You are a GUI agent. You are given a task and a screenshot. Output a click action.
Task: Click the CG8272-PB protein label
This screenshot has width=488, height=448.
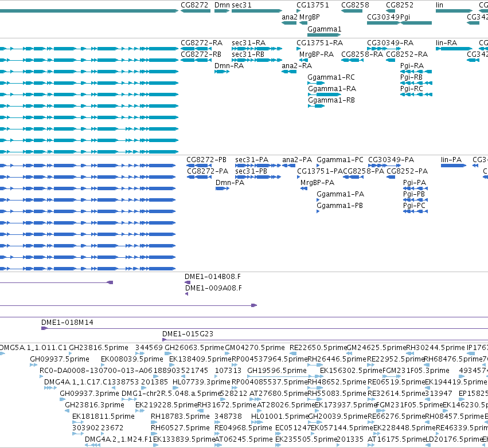[206, 160]
